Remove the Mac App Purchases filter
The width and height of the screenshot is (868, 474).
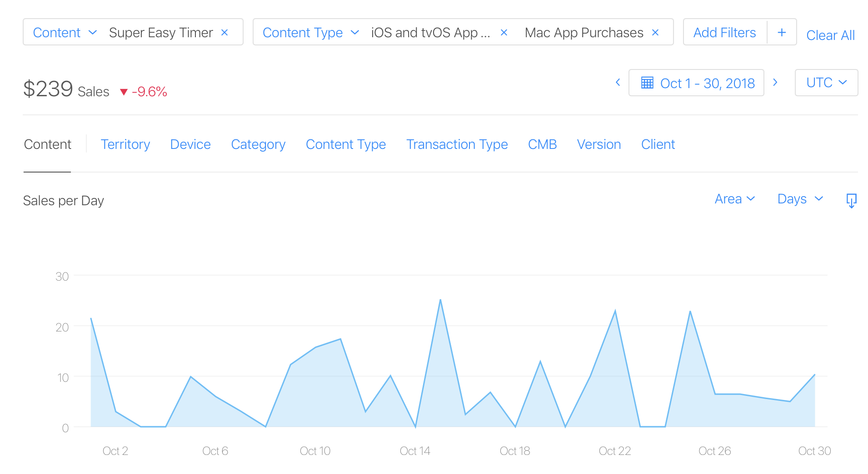click(x=655, y=32)
